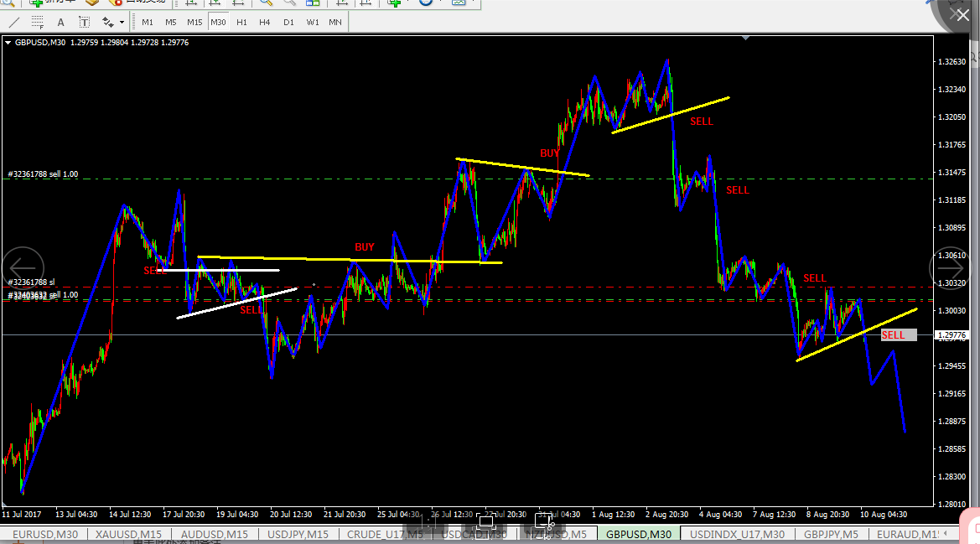The image size is (980, 544).
Task: Select the text (A) tool
Action: click(x=60, y=23)
